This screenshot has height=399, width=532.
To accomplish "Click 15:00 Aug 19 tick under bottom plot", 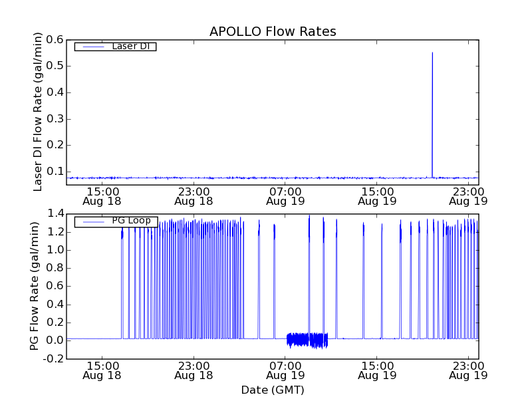I will (376, 370).
